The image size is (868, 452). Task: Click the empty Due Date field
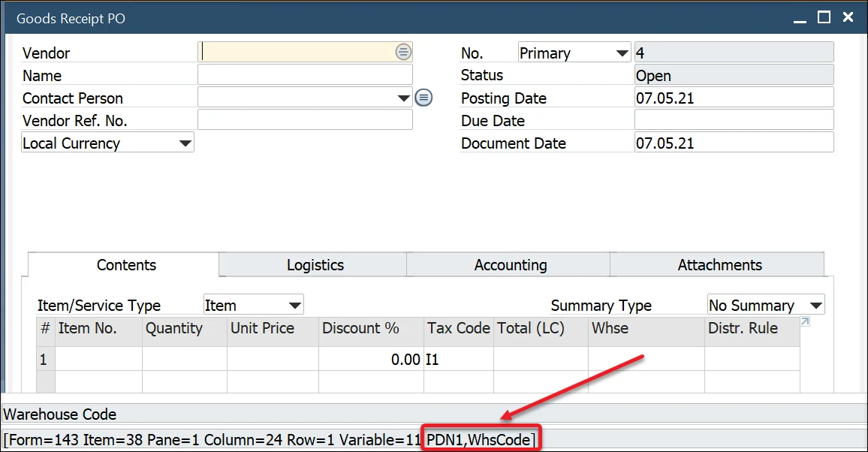pyautogui.click(x=733, y=120)
